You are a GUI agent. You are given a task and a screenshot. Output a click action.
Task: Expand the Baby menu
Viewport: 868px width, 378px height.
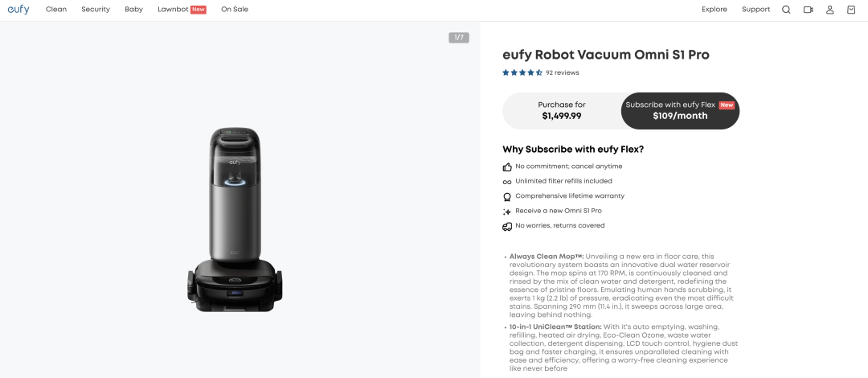(133, 10)
